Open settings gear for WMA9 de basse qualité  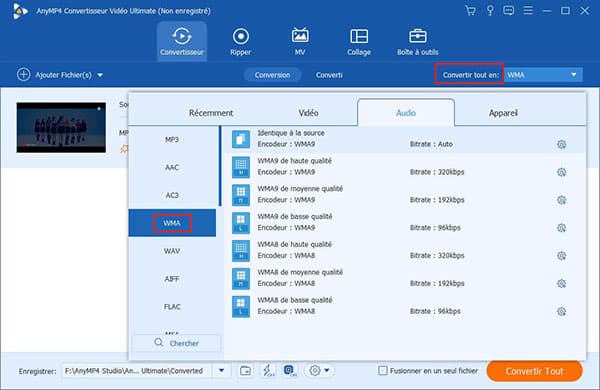[561, 228]
